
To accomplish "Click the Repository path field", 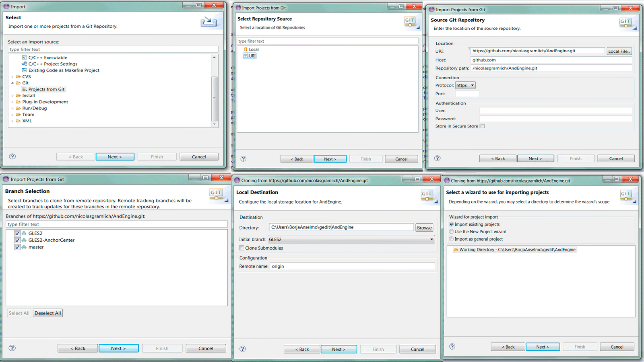I will pos(551,68).
